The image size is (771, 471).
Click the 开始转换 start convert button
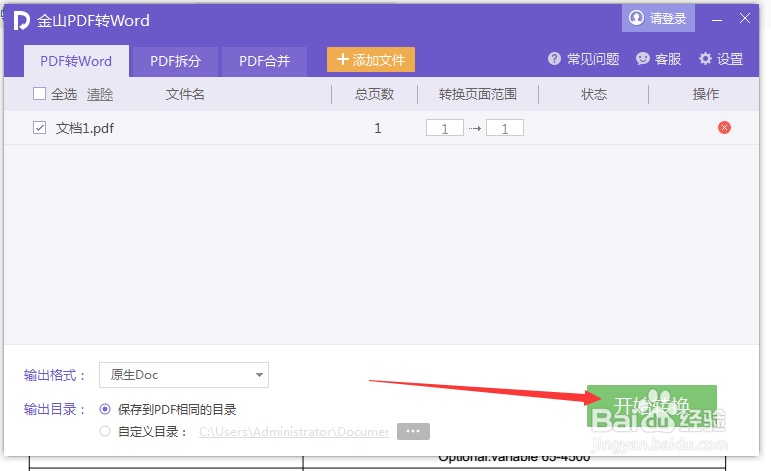(x=652, y=406)
